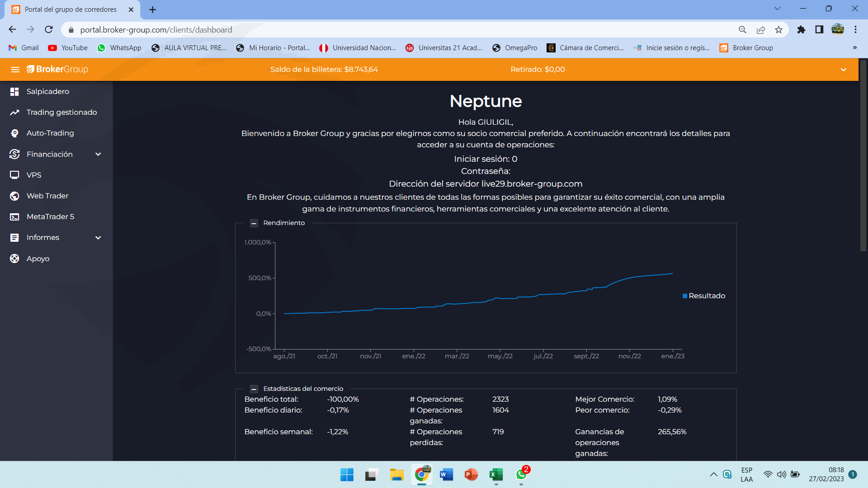Open Excel from the Windows taskbar
The height and width of the screenshot is (488, 868).
pyautogui.click(x=496, y=475)
